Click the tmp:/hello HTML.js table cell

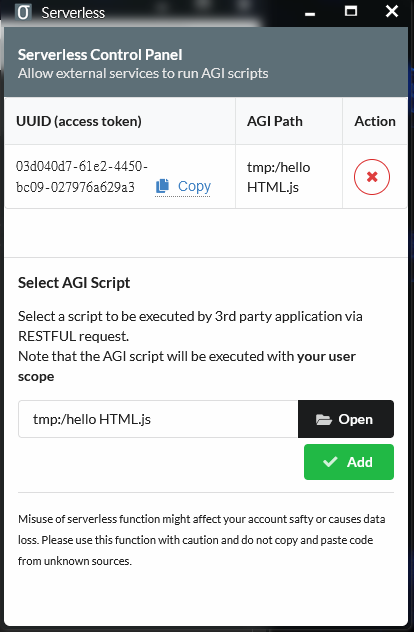click(x=289, y=177)
